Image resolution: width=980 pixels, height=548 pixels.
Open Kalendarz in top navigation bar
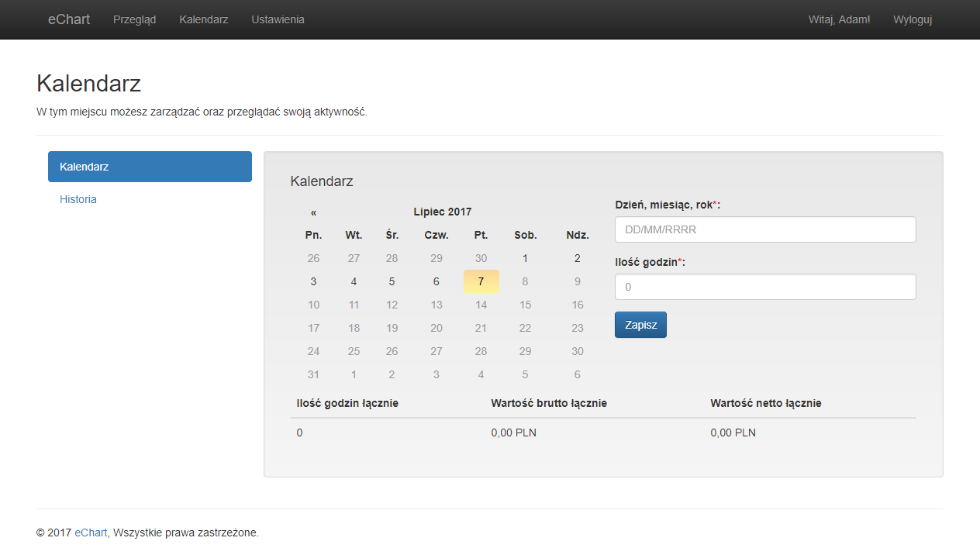[203, 19]
